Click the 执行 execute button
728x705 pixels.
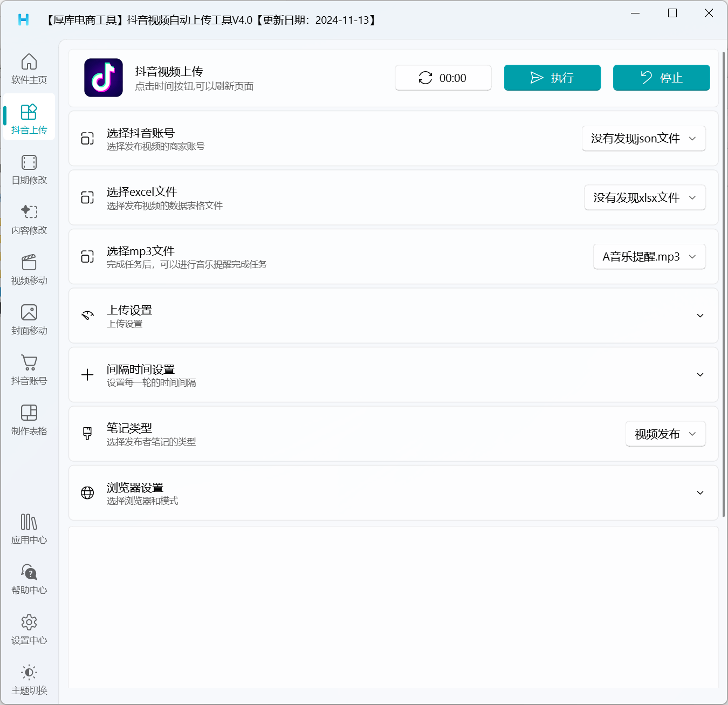[552, 78]
